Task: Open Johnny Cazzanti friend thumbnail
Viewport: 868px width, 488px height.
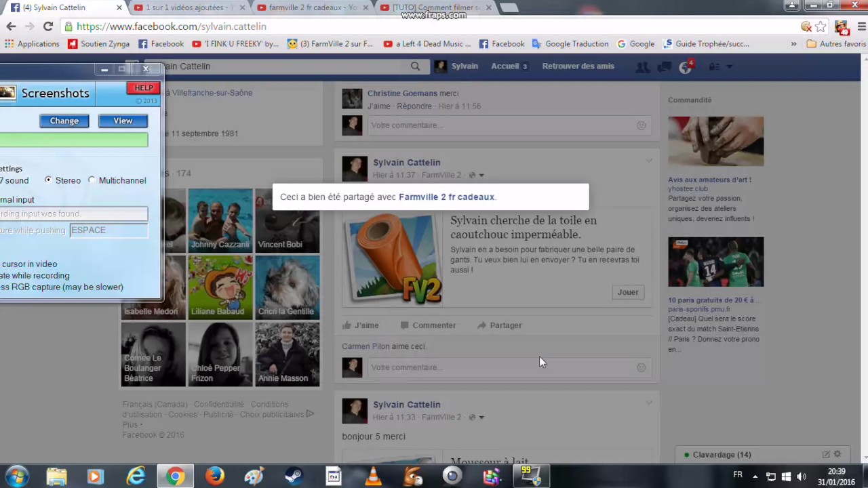Action: [x=220, y=220]
